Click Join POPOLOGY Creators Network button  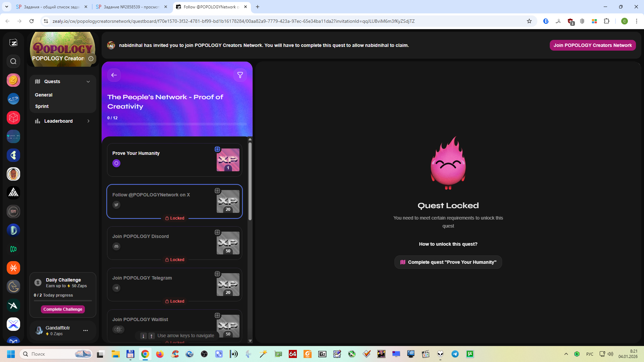[592, 45]
